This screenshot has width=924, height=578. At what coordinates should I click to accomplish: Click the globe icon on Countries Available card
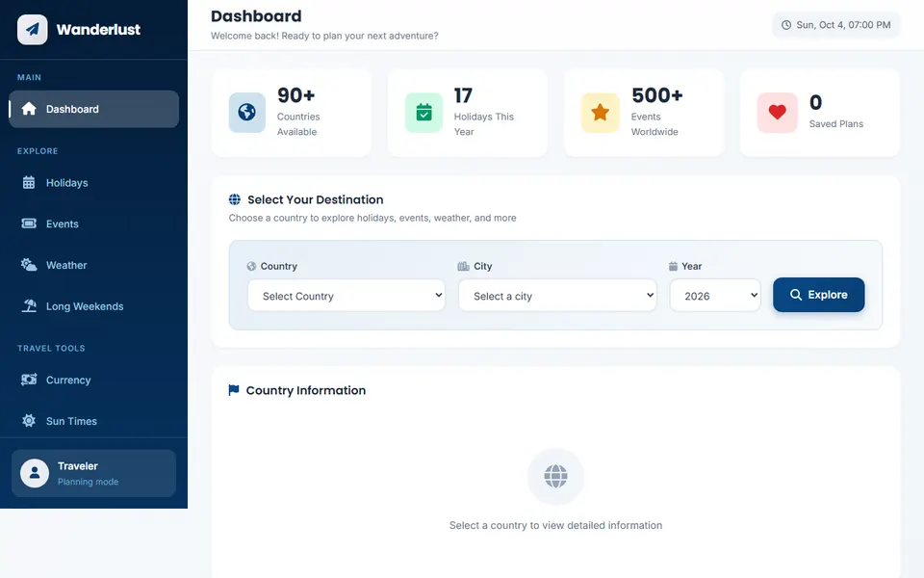pos(247,112)
